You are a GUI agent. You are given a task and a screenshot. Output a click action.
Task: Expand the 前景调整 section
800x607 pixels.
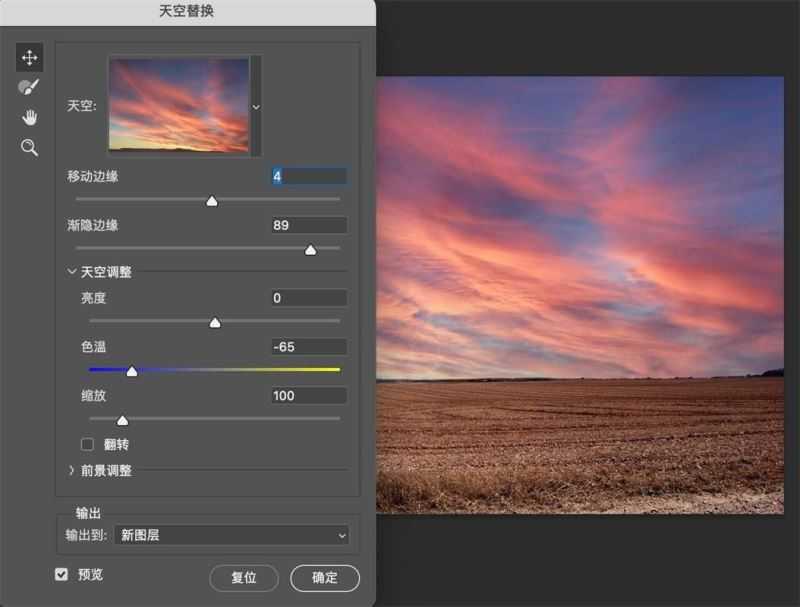pyautogui.click(x=72, y=470)
